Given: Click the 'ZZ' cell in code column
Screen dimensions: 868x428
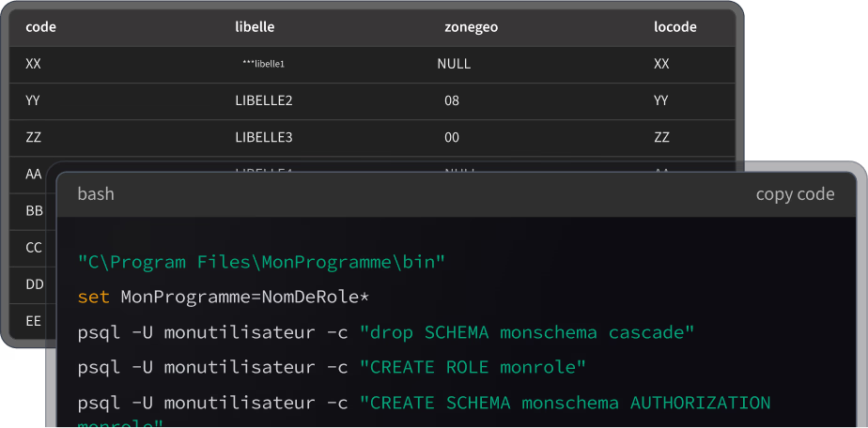Looking at the screenshot, I should 34,137.
